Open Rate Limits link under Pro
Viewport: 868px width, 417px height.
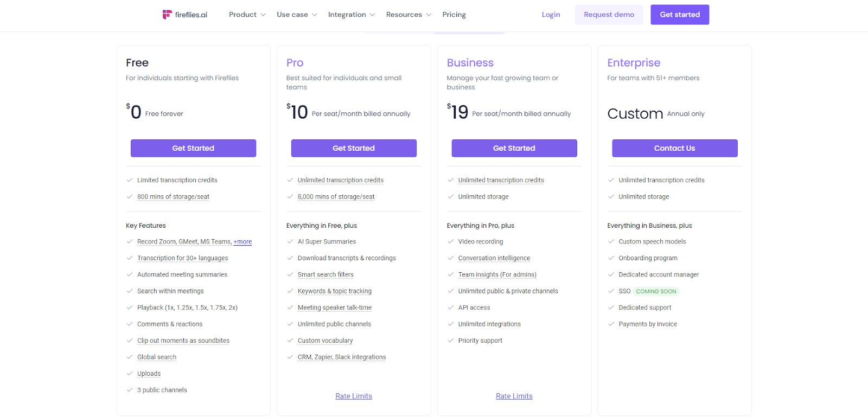pyautogui.click(x=354, y=396)
